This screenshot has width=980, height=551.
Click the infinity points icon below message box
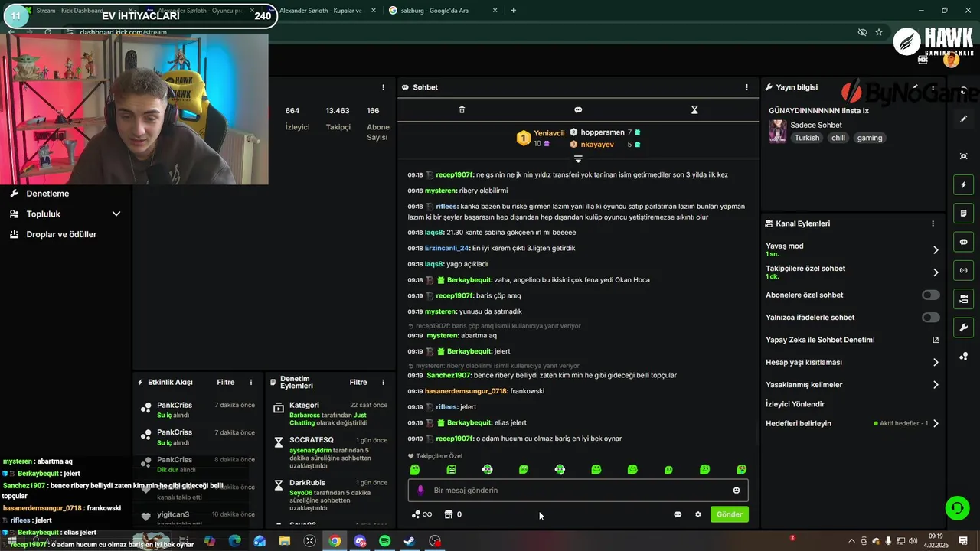[x=422, y=514]
